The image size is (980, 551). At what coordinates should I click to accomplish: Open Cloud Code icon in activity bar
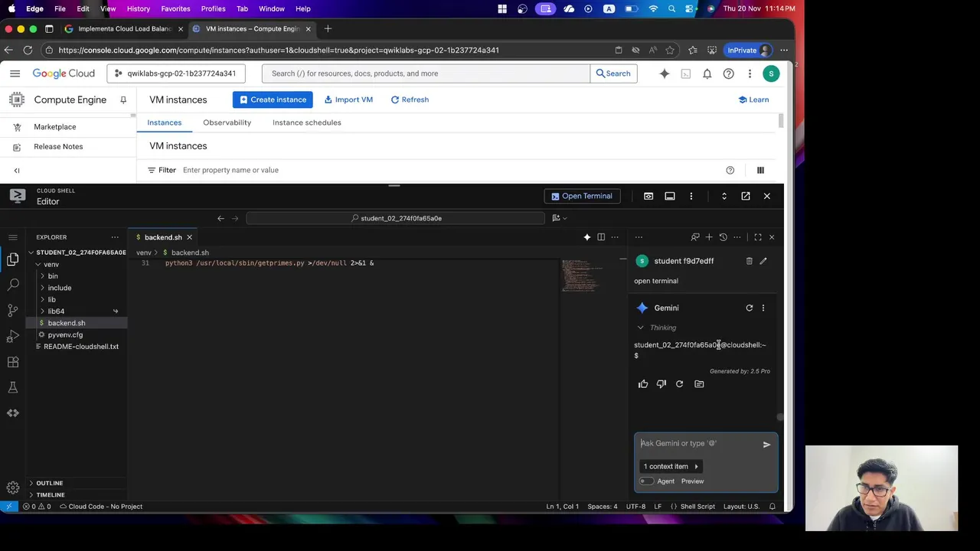point(13,413)
